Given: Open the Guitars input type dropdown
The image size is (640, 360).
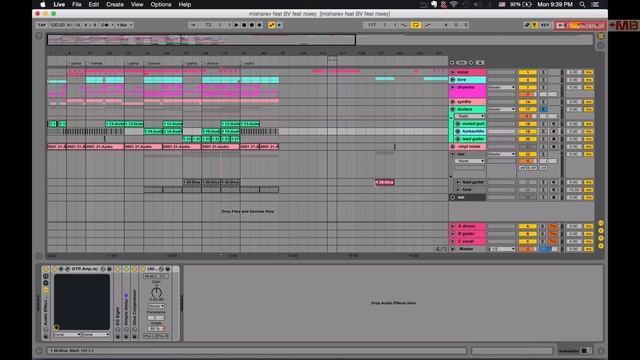Looking at the screenshot, I should (469, 116).
